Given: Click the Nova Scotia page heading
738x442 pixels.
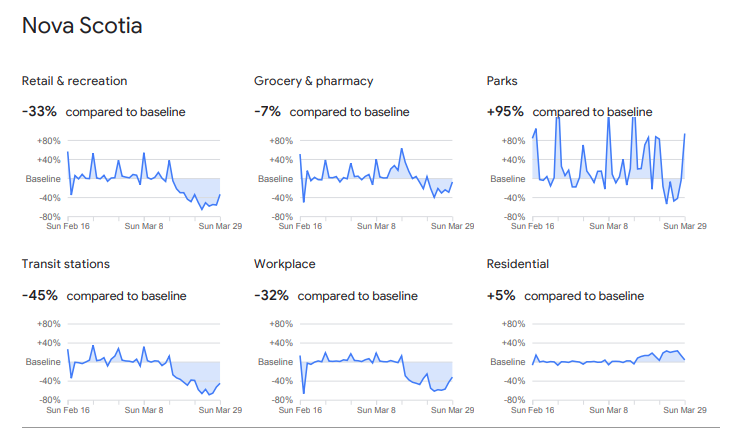Looking at the screenshot, I should [x=82, y=26].
